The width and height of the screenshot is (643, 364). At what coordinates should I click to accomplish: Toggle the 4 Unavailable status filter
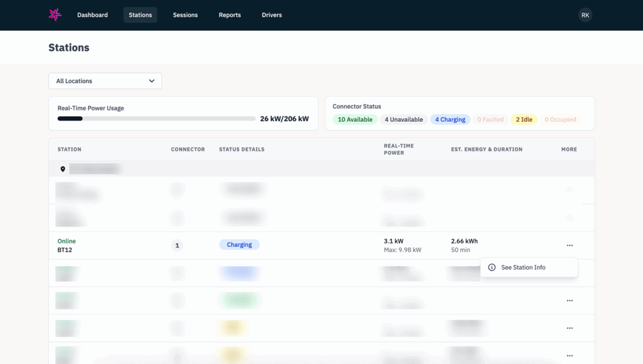(x=404, y=119)
